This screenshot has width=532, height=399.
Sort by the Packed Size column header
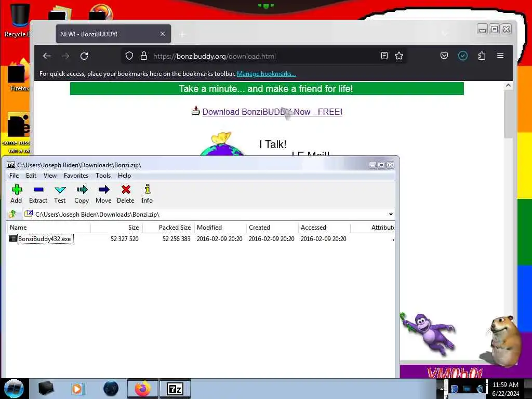coord(169,228)
